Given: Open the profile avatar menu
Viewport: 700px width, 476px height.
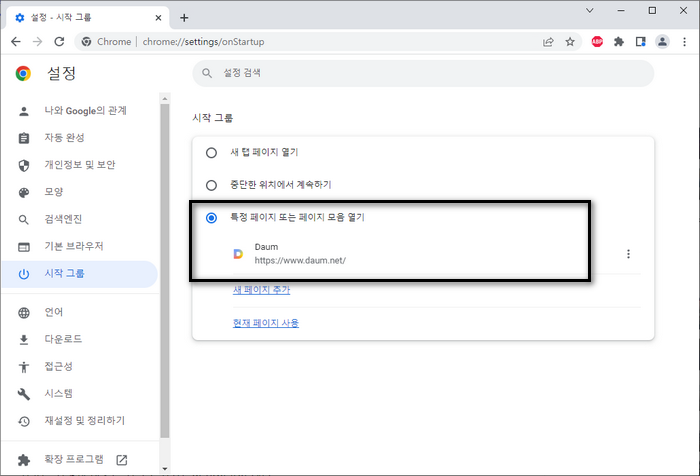Looking at the screenshot, I should (x=662, y=42).
